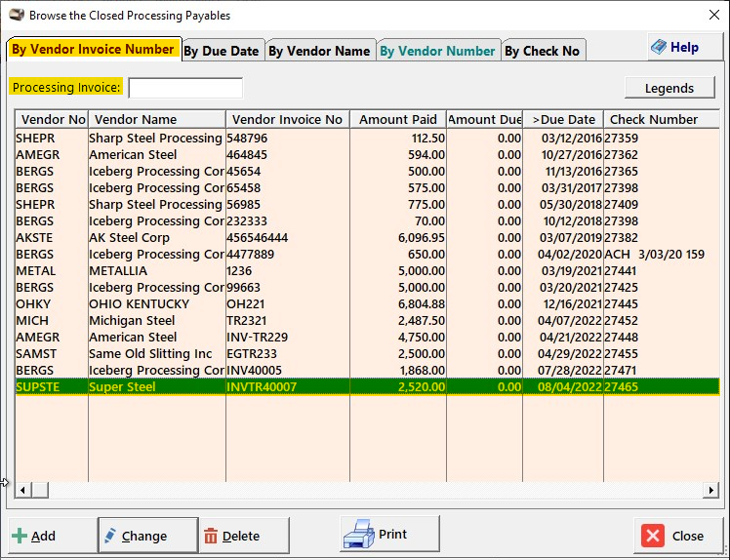Screen dimensions: 730x560
Task: Click amount paid 6,804.88 cell
Action: pyautogui.click(x=398, y=304)
